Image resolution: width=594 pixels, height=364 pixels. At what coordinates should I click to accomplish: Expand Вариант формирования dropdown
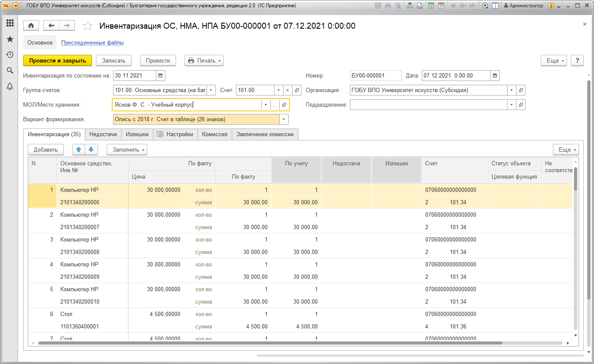(284, 119)
